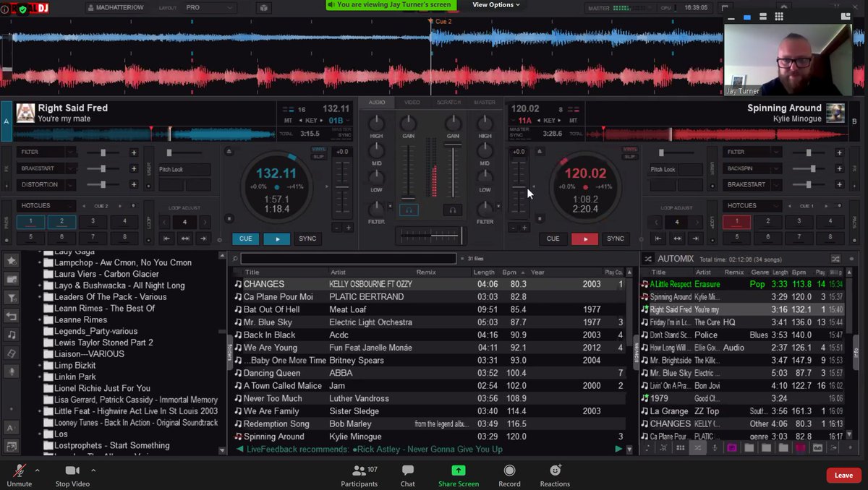
Task: Switch to the SCRATCH mixer tab
Action: [x=448, y=103]
